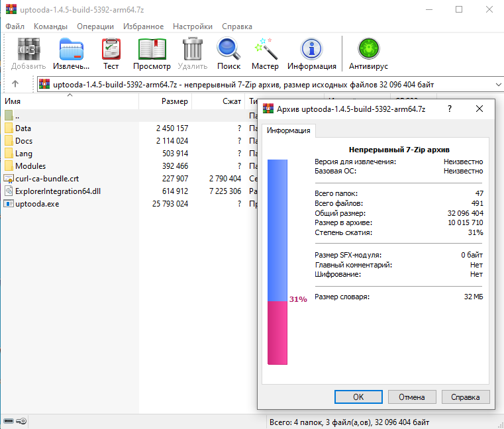This screenshot has width=504, height=429.
Task: Close the archive info dialog
Action: 479,109
